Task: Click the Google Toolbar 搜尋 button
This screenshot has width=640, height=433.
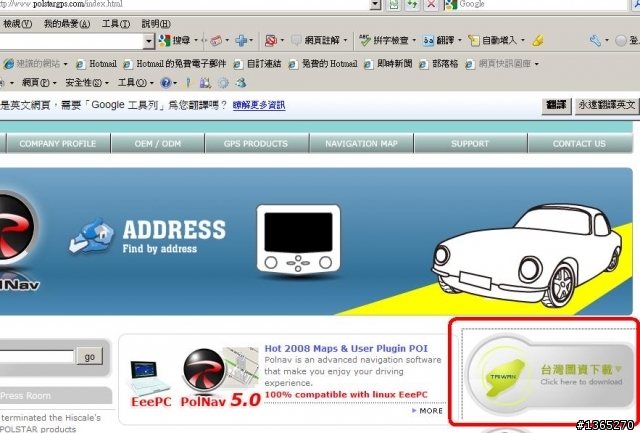Action: pyautogui.click(x=175, y=40)
